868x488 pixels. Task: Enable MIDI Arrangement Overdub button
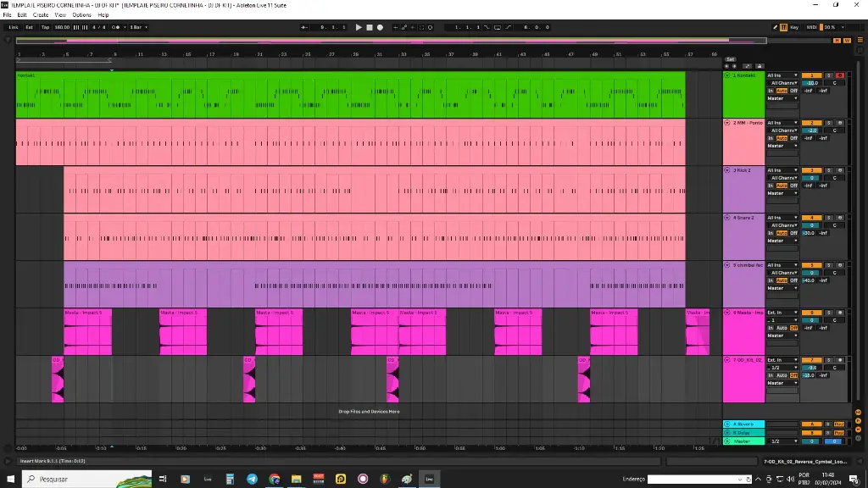click(395, 27)
